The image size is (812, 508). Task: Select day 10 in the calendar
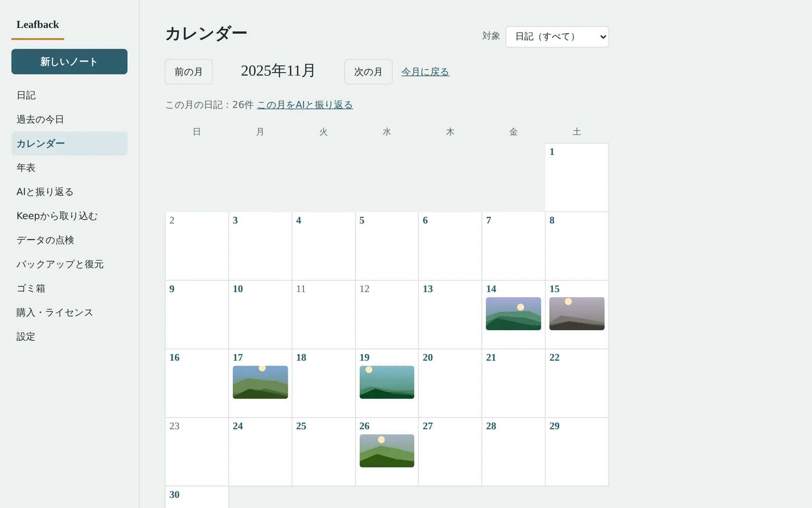tap(260, 314)
